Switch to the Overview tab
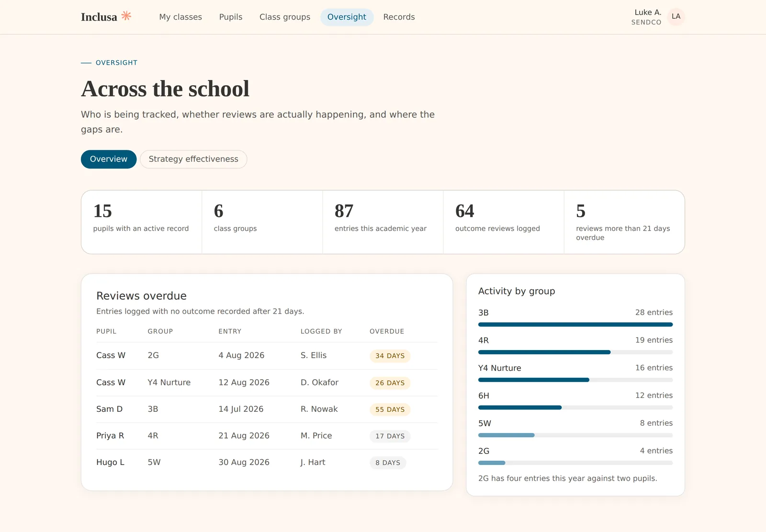Screen dimensions: 766x532 point(109,159)
